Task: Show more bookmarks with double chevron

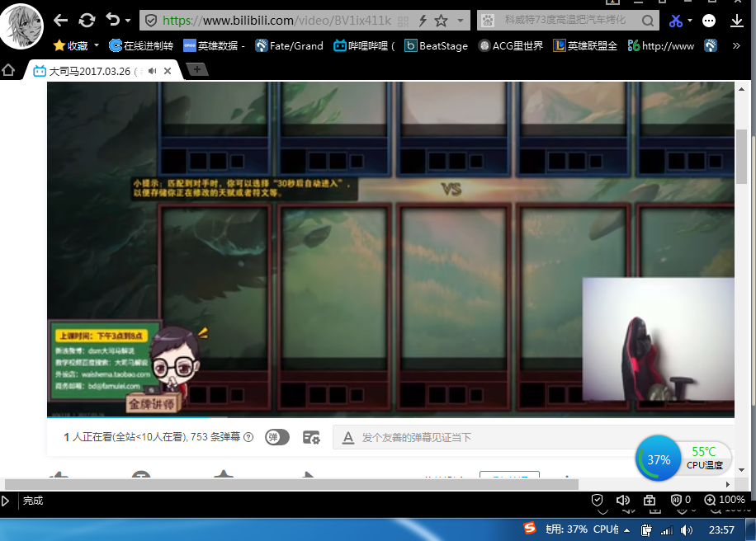Action: [x=736, y=45]
